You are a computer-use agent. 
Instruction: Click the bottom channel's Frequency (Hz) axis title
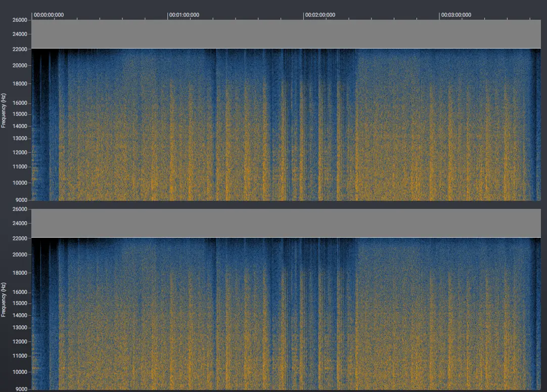(x=4, y=299)
